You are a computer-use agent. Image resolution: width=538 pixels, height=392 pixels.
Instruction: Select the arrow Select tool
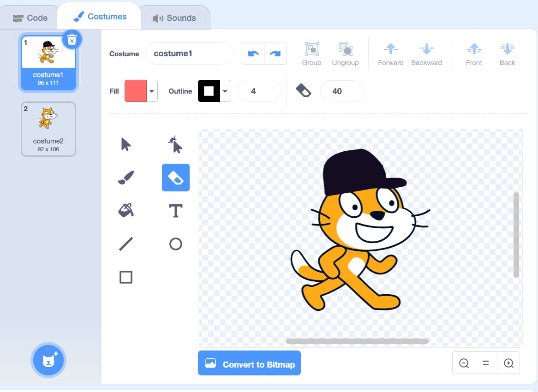coord(126,144)
